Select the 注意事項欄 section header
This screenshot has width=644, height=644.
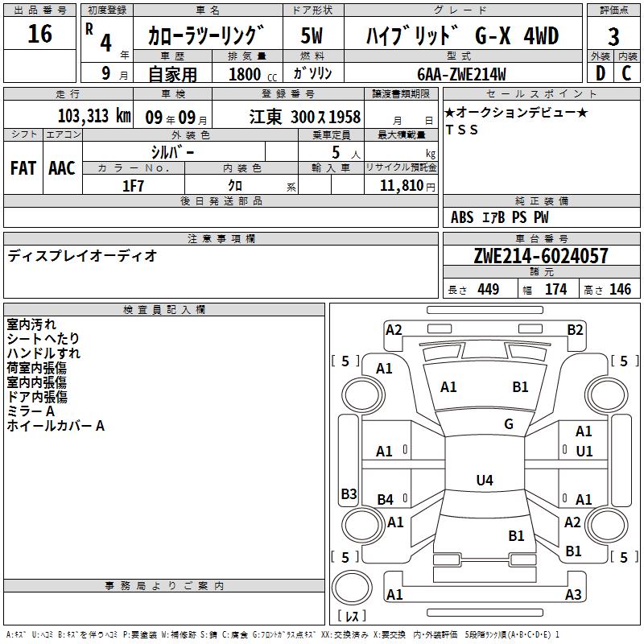tap(221, 238)
